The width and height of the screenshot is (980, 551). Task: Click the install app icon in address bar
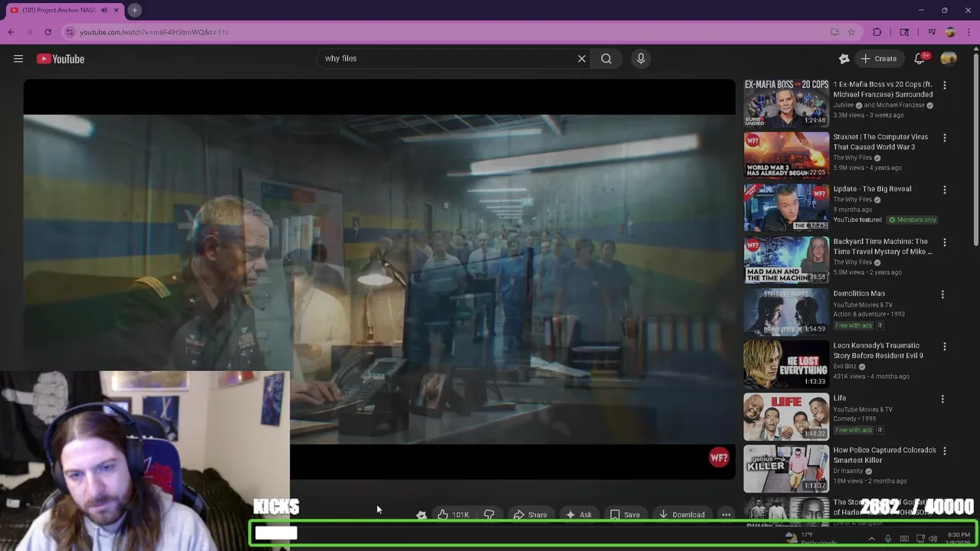click(x=835, y=32)
